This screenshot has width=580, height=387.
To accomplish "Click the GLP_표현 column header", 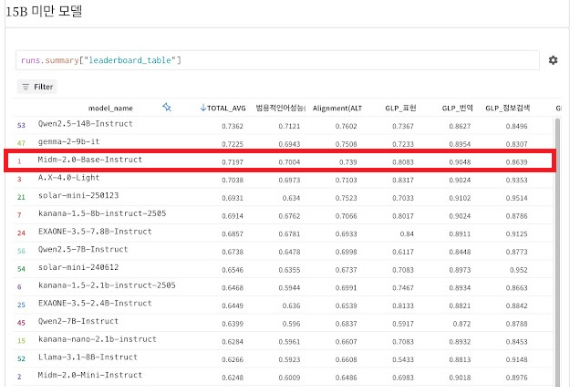I will pos(401,108).
